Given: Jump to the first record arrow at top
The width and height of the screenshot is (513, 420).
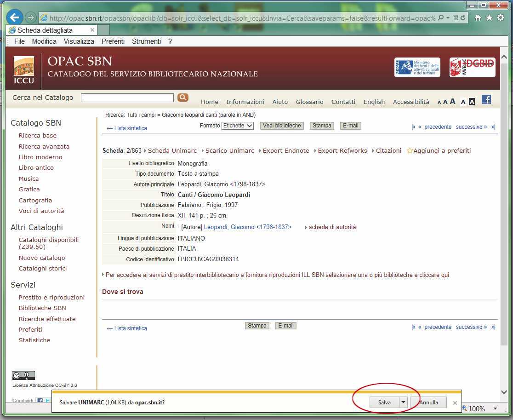Looking at the screenshot, I should (x=414, y=127).
